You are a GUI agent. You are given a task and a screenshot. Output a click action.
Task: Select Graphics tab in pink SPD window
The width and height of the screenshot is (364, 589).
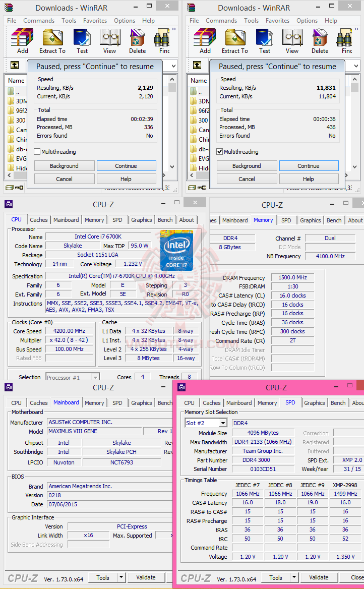315,403
